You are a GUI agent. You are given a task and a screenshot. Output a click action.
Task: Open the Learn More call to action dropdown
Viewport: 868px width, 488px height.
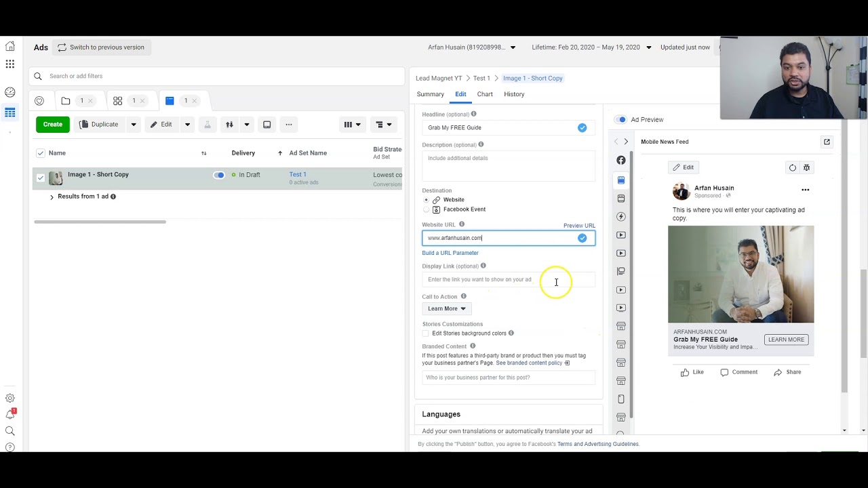[447, 309]
